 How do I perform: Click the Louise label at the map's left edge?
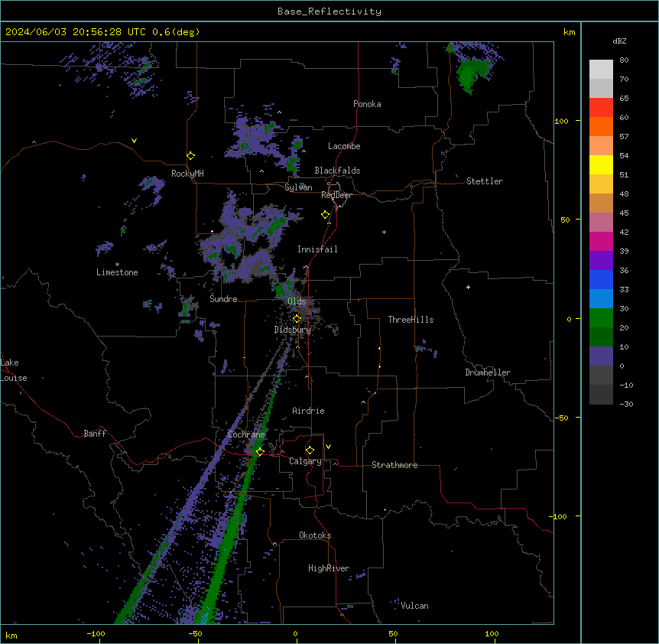[x=14, y=378]
